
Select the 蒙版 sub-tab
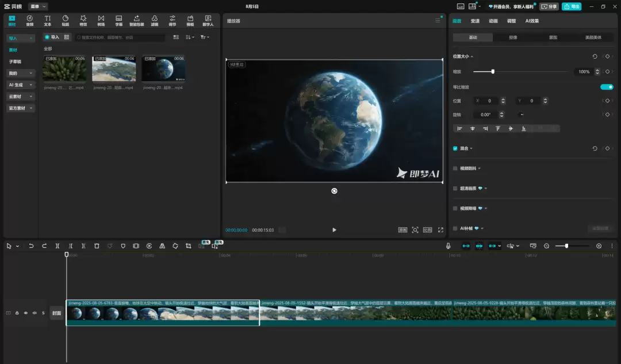553,37
